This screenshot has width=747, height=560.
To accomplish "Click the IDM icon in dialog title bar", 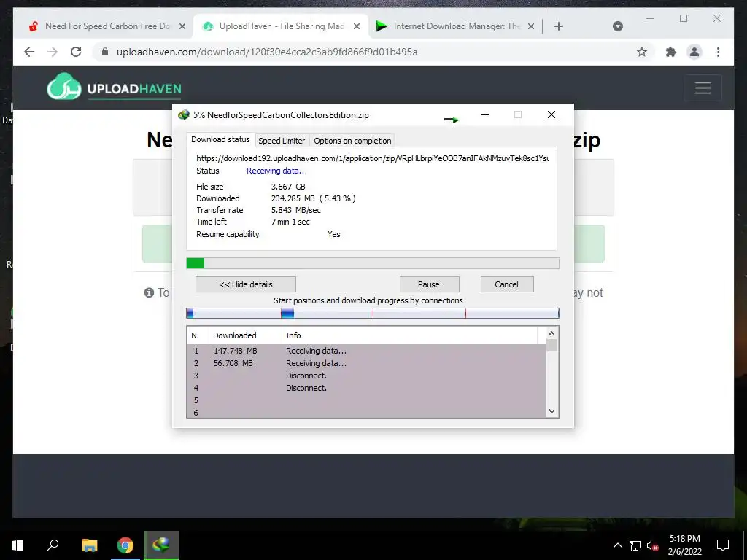I will pyautogui.click(x=183, y=114).
